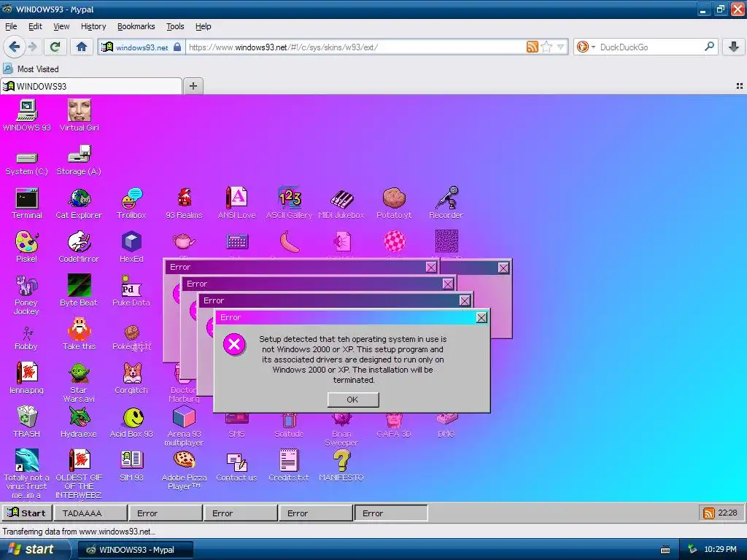Switch to the WINDOWS93 browser tab

coord(91,86)
